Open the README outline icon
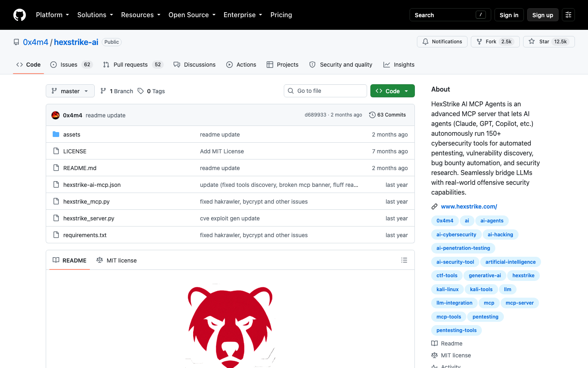Image resolution: width=588 pixels, height=368 pixels. click(x=404, y=260)
